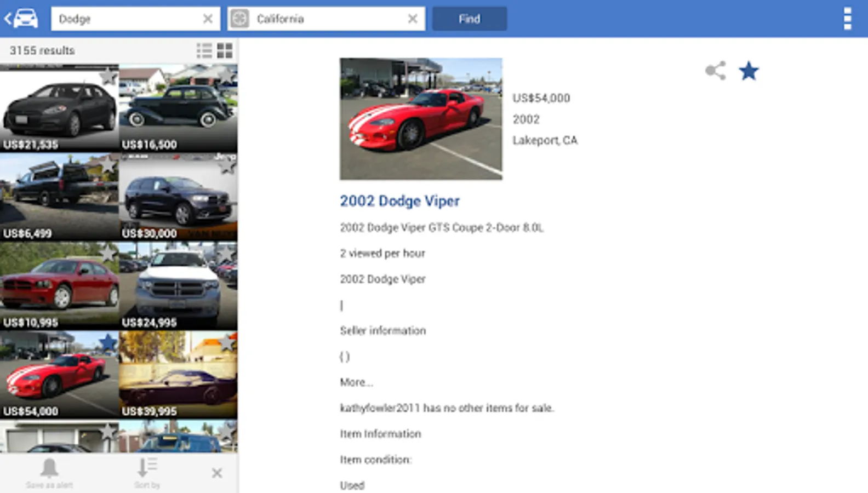868x493 pixels.
Task: Unfavorite the US$54,000 Viper listing
Action: (x=108, y=342)
